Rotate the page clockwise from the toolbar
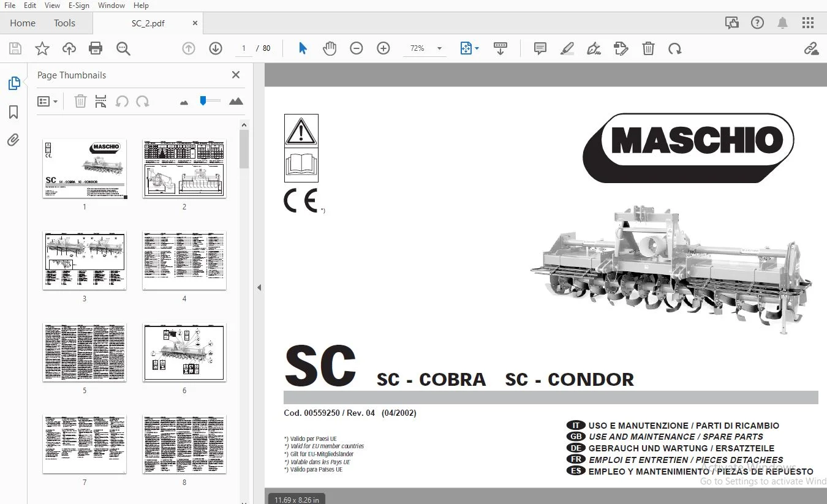This screenshot has width=827, height=504. click(675, 48)
